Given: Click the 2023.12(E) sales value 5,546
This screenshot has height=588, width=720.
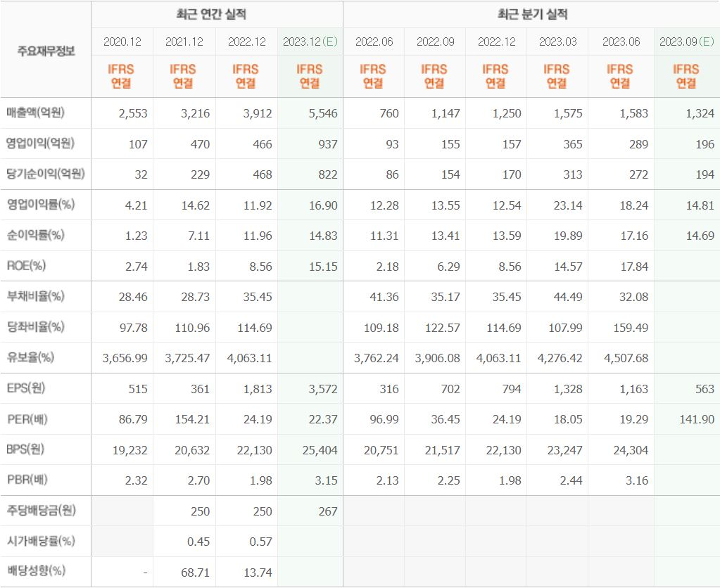Looking at the screenshot, I should [323, 113].
